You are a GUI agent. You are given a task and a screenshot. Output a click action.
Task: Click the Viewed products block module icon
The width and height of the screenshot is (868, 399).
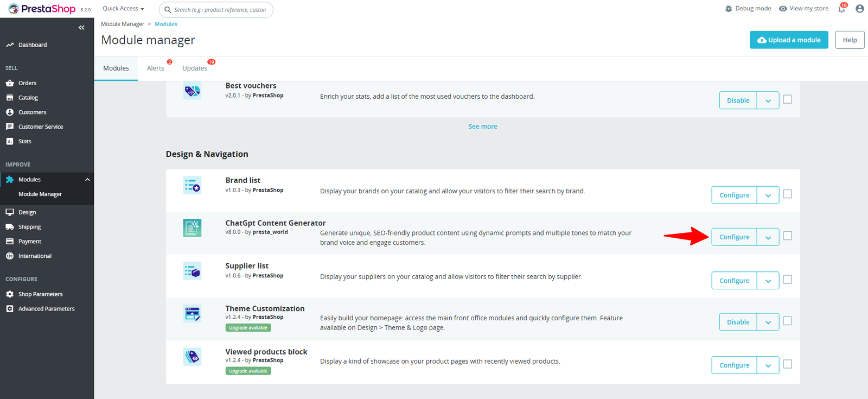[193, 357]
